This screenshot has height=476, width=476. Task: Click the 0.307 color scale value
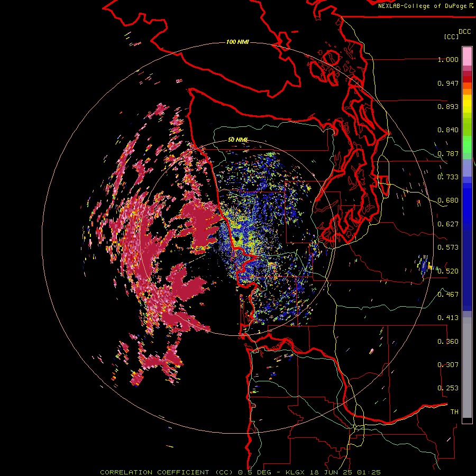pyautogui.click(x=448, y=365)
